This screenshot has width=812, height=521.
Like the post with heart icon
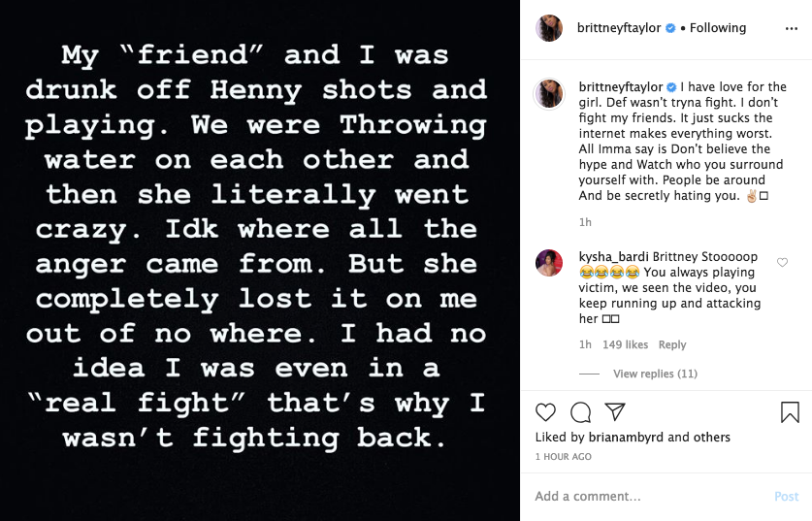point(546,412)
